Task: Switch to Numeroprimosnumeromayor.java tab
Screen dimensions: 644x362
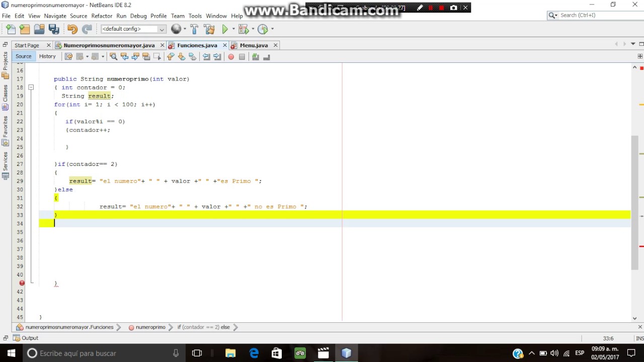Action: pos(109,45)
